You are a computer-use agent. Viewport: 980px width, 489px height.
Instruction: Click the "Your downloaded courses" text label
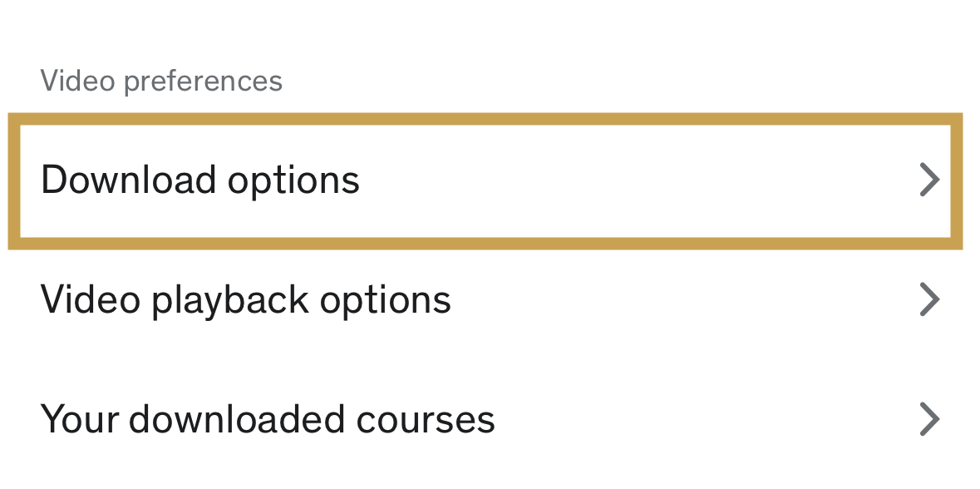pos(268,419)
